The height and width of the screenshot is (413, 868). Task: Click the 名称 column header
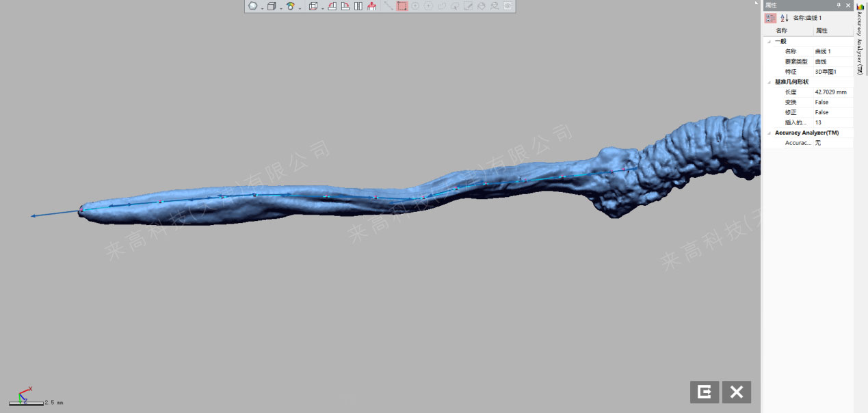(x=781, y=31)
